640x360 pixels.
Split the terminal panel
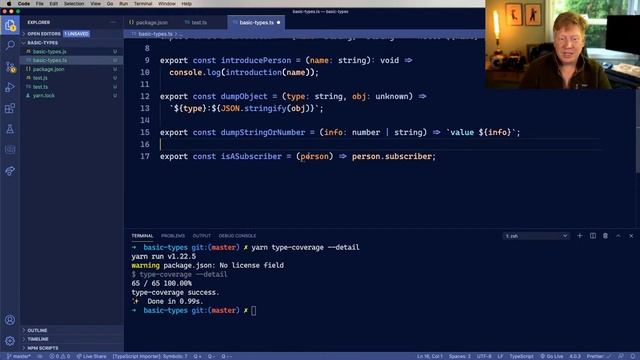click(593, 236)
